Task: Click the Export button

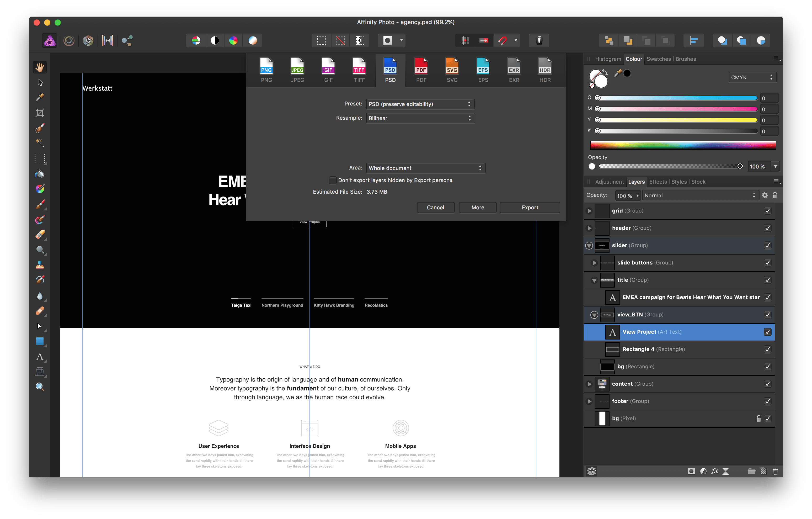Action: (x=530, y=208)
